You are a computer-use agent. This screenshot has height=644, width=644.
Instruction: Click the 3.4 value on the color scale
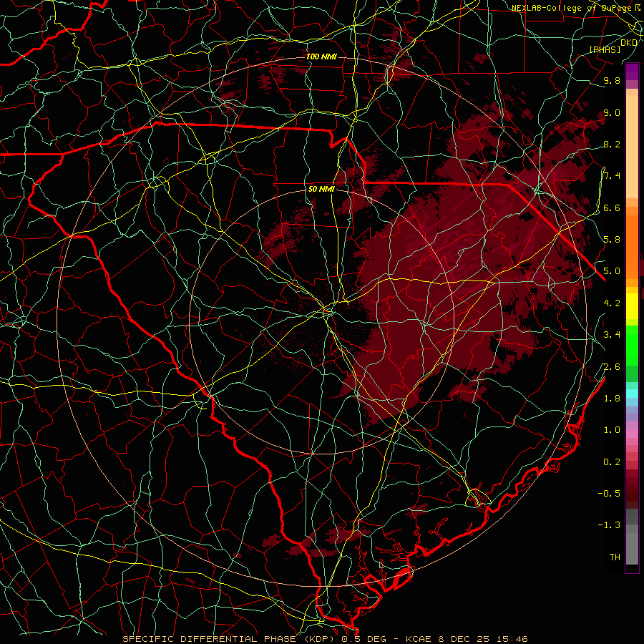pyautogui.click(x=612, y=334)
